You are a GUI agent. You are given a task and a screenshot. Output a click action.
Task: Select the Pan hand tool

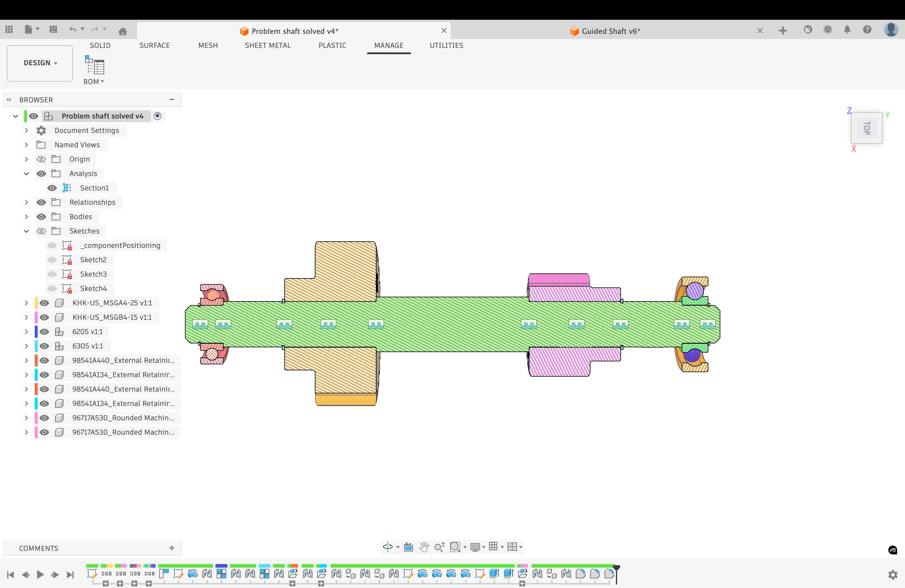(424, 547)
